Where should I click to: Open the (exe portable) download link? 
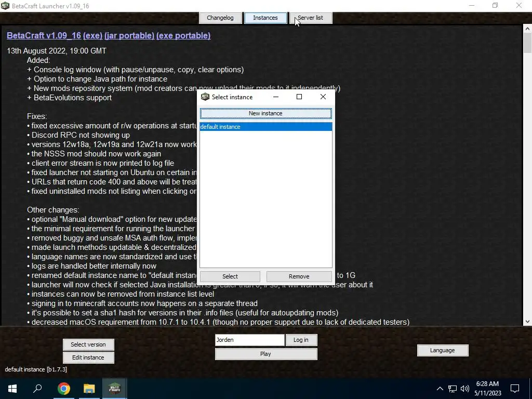coord(183,36)
